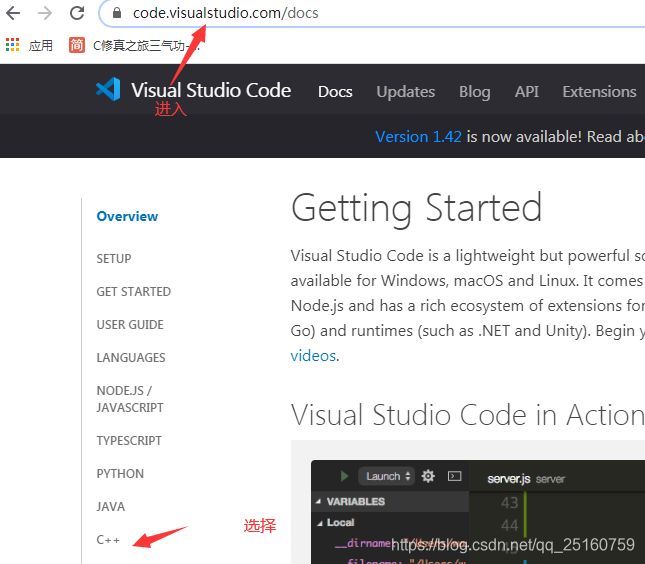Expand the GET STARTED sidebar section
This screenshot has width=645, height=564.
click(134, 292)
